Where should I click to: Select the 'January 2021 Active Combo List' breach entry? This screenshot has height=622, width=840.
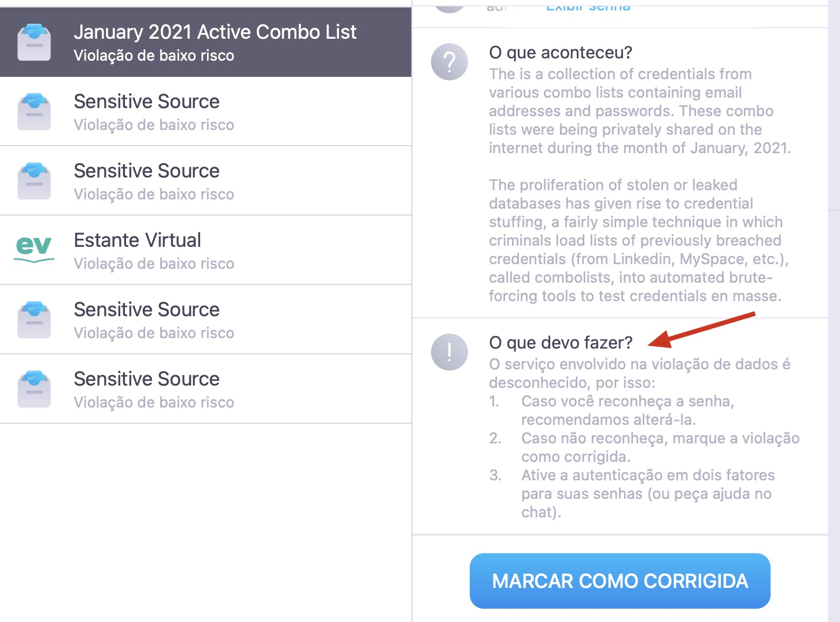coord(205,42)
